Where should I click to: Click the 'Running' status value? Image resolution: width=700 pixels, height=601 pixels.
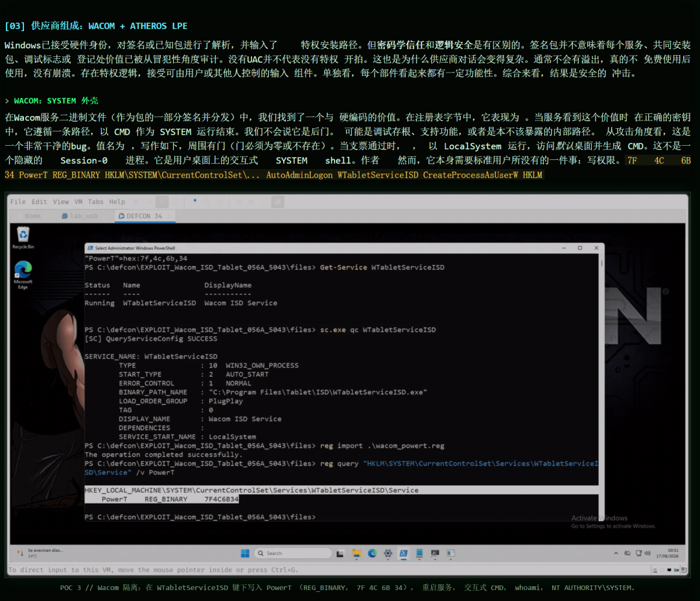pyautogui.click(x=100, y=303)
